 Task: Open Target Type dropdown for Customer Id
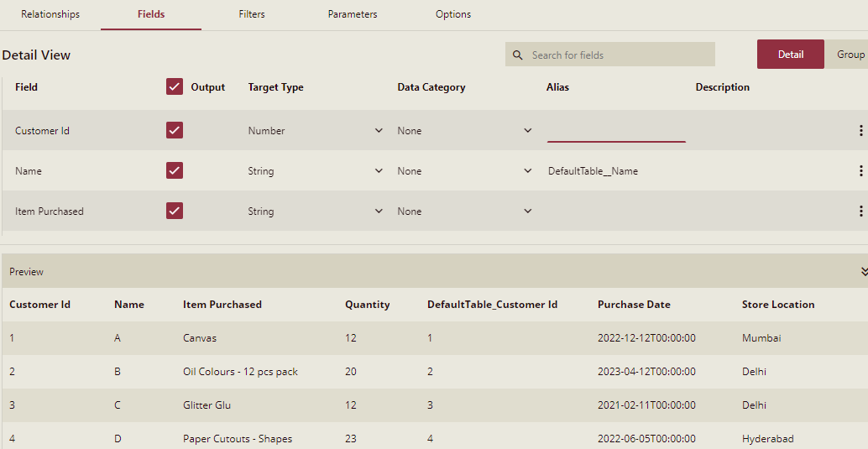pyautogui.click(x=316, y=131)
